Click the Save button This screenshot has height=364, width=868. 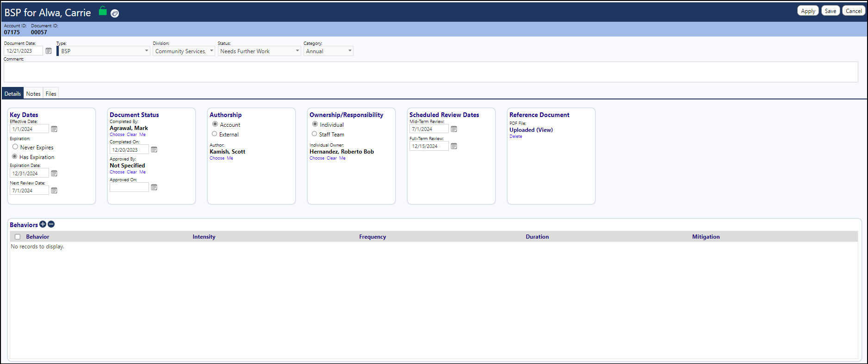pos(831,11)
